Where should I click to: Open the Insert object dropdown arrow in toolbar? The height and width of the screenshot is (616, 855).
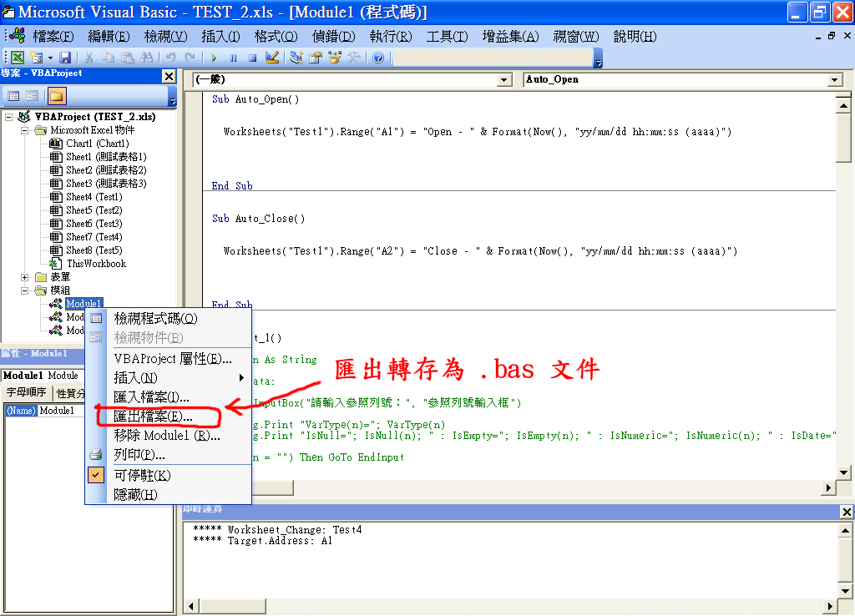coord(50,58)
